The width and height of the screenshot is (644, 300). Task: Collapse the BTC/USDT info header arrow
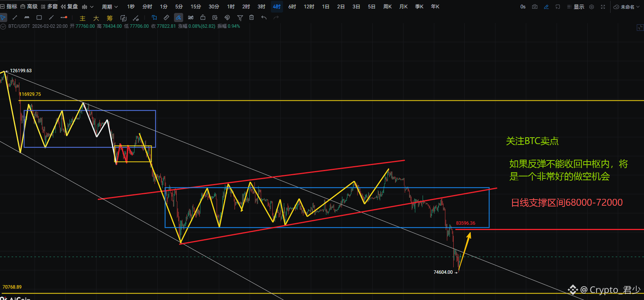[3, 26]
